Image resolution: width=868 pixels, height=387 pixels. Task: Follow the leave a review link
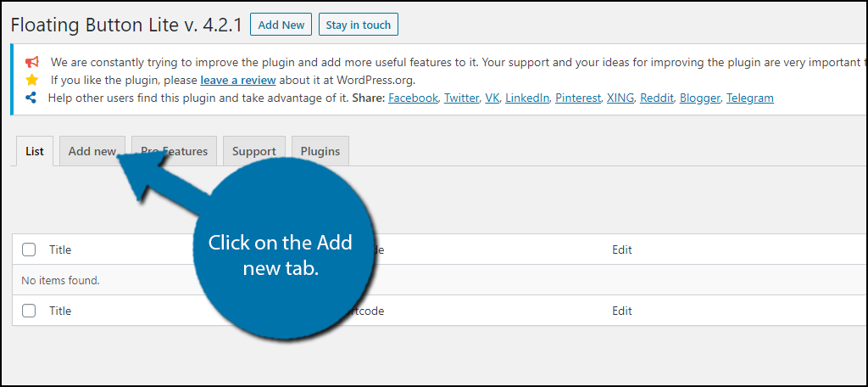click(x=238, y=80)
